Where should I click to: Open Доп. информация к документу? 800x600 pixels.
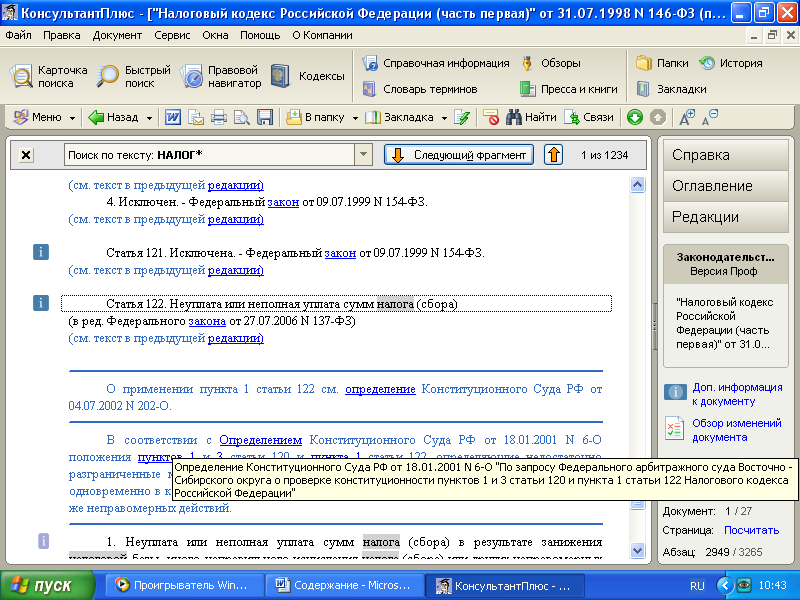click(x=723, y=394)
